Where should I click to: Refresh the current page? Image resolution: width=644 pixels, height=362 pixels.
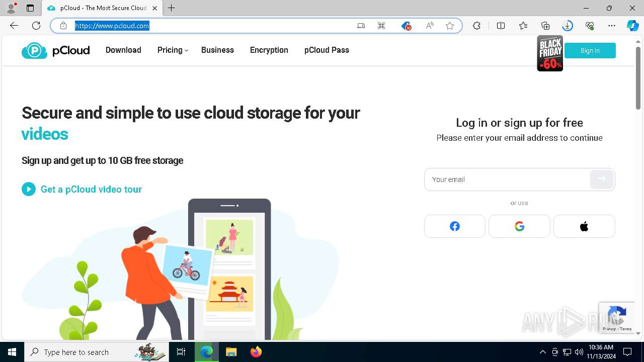[x=36, y=26]
